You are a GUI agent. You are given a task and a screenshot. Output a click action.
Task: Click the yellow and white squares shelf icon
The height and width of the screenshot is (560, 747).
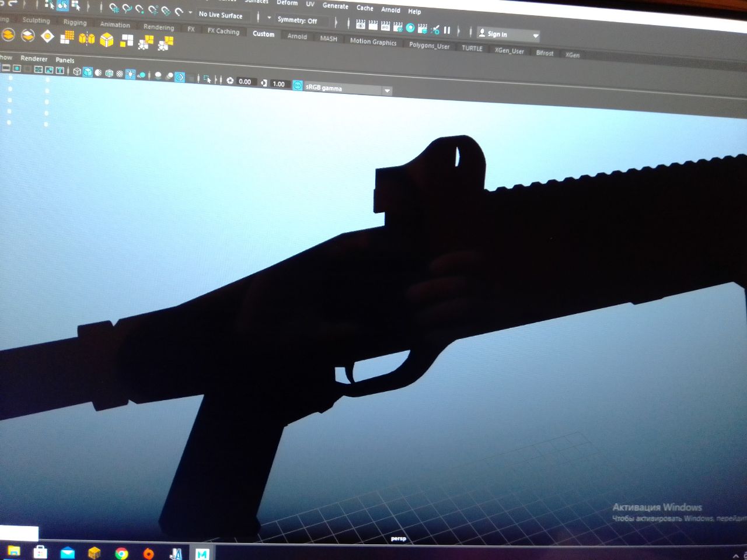click(x=126, y=41)
